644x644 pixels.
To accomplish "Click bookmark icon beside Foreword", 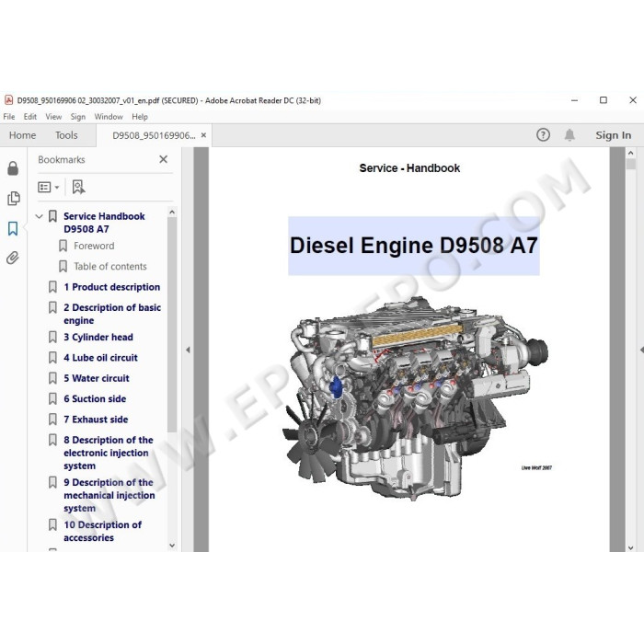I will (x=63, y=246).
